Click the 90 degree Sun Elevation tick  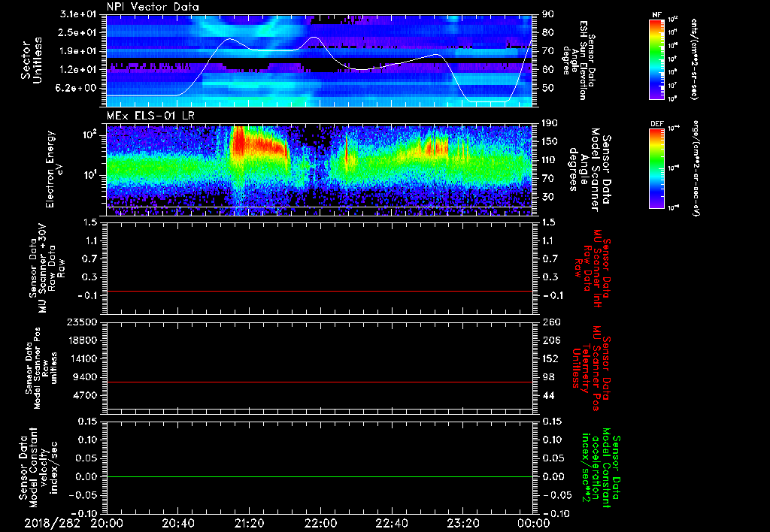548,14
